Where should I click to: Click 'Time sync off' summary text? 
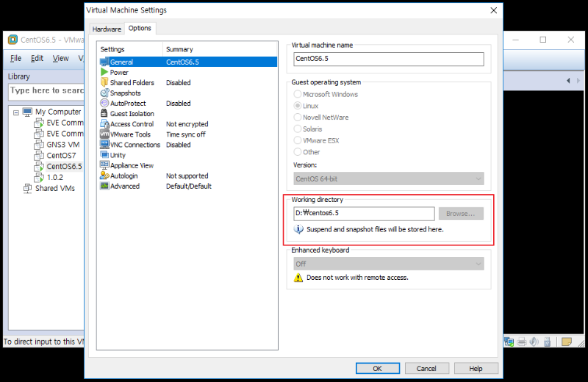pyautogui.click(x=186, y=134)
